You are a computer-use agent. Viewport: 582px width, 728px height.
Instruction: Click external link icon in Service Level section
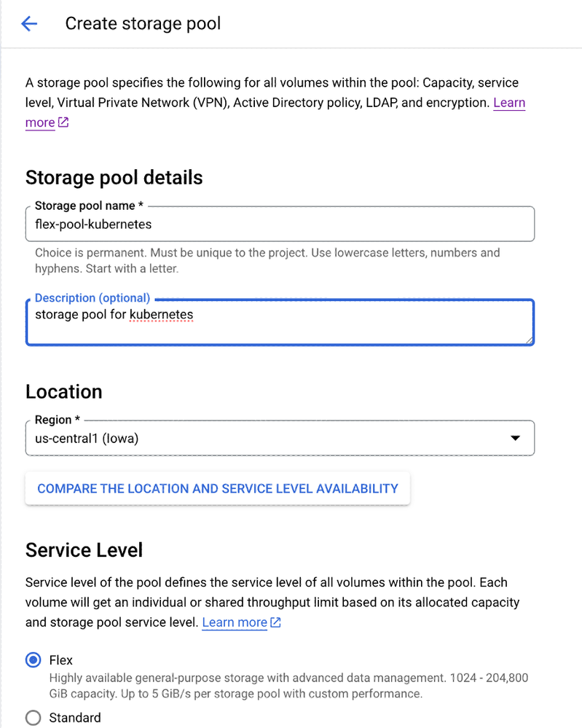[x=276, y=622]
